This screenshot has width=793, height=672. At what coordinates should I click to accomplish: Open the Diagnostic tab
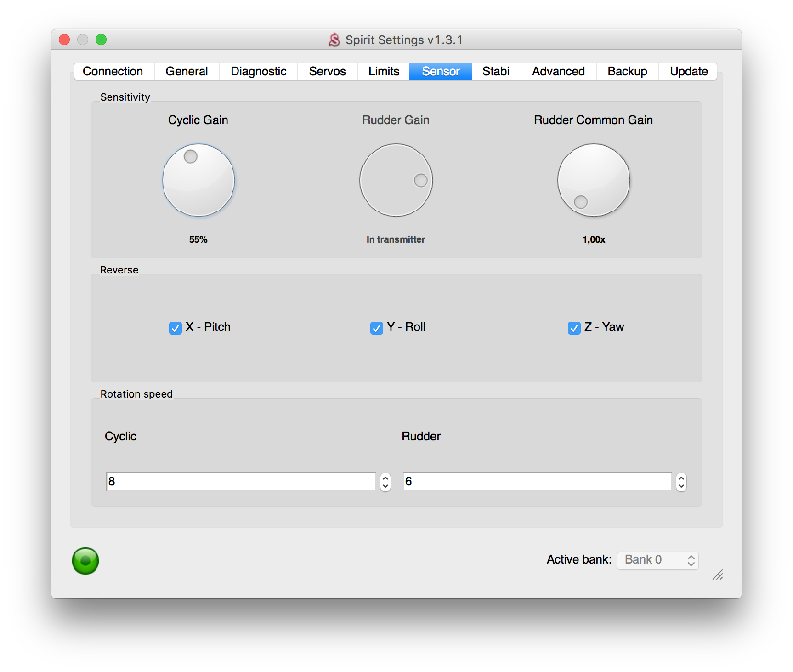pyautogui.click(x=258, y=71)
